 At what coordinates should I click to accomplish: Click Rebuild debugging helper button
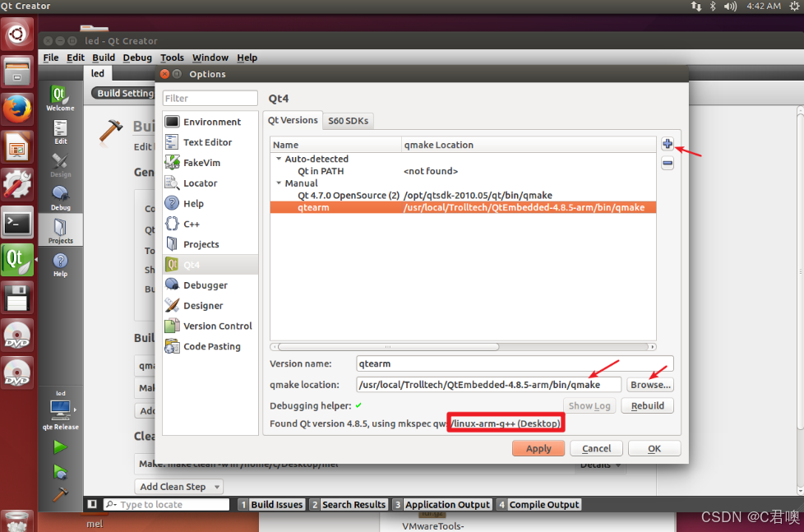647,405
